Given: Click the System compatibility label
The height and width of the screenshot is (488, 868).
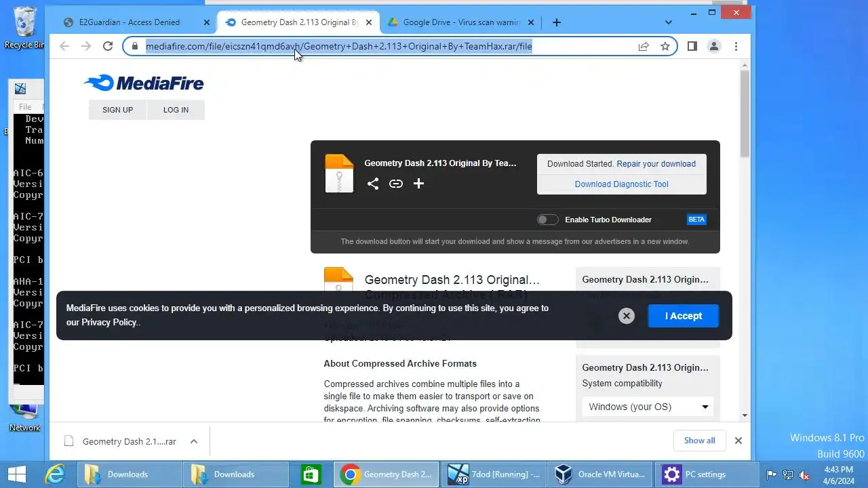Looking at the screenshot, I should coord(622,384).
